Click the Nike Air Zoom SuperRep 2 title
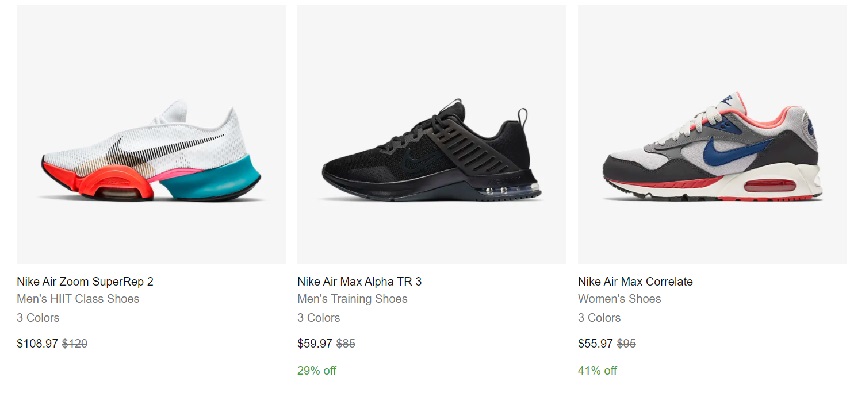This screenshot has height=393, width=850. (x=85, y=282)
